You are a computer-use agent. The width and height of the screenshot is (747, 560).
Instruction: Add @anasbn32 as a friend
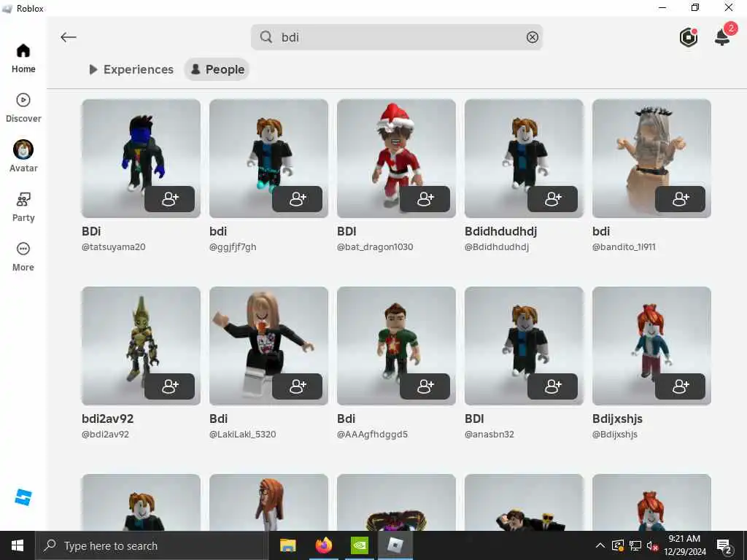[x=553, y=386]
